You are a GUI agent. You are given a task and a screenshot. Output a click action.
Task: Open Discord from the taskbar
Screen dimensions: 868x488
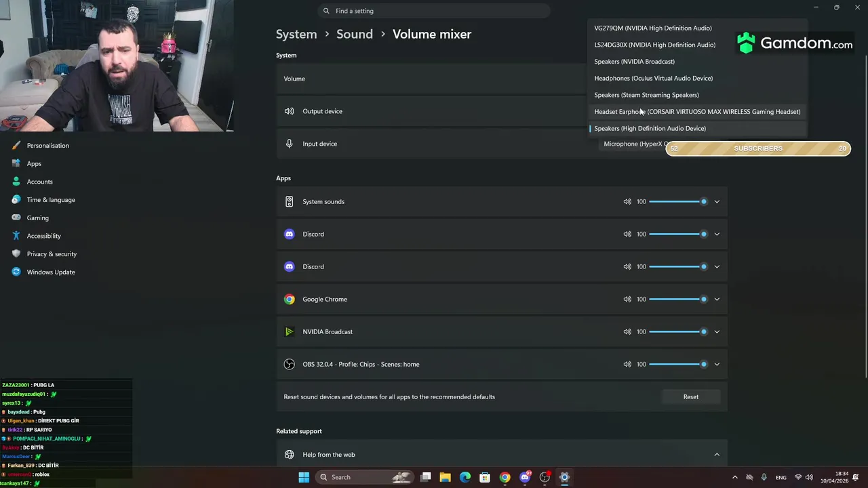525,477
